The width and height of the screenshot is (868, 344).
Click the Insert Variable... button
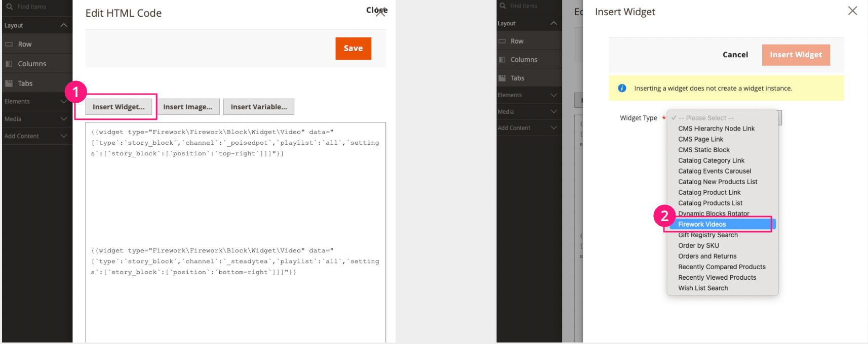pos(259,107)
